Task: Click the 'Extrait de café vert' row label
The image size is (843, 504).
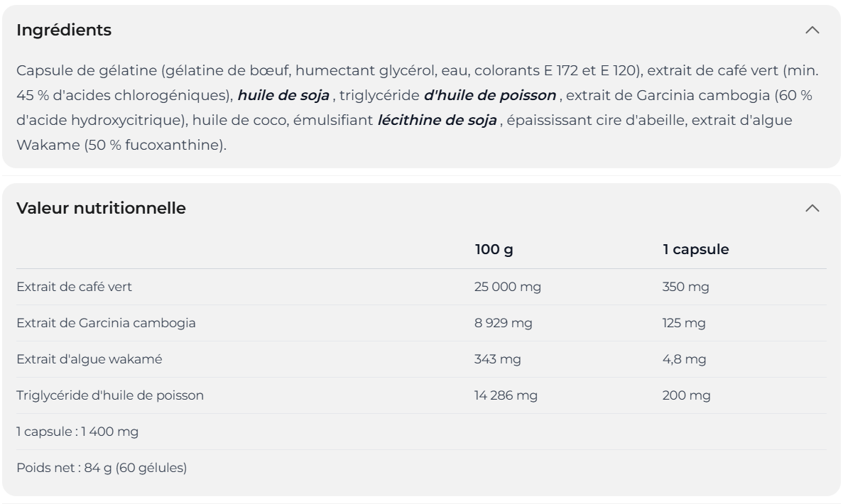Action: click(74, 287)
